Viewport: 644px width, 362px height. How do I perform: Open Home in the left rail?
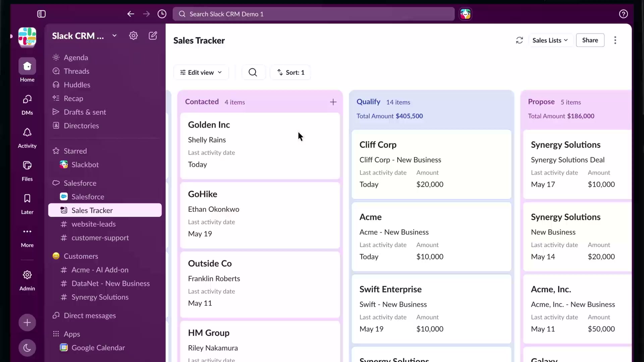pos(27,70)
